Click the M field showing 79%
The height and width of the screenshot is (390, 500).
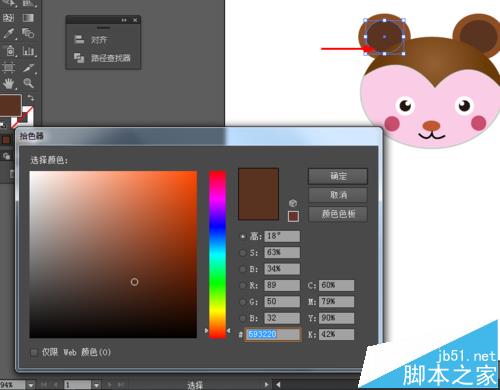click(336, 302)
